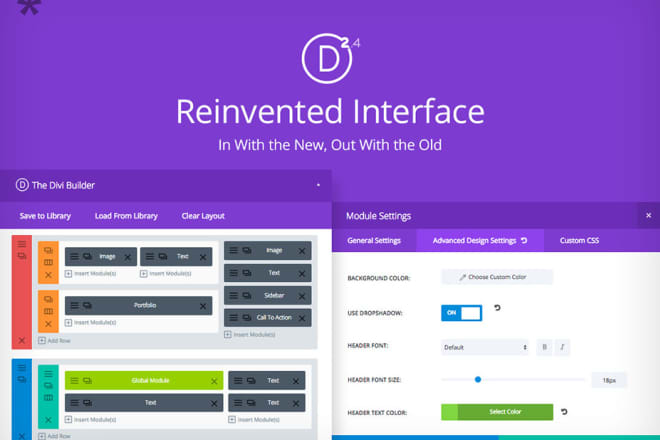
Task: Open red section settings hamburger icon
Action: (x=21, y=244)
